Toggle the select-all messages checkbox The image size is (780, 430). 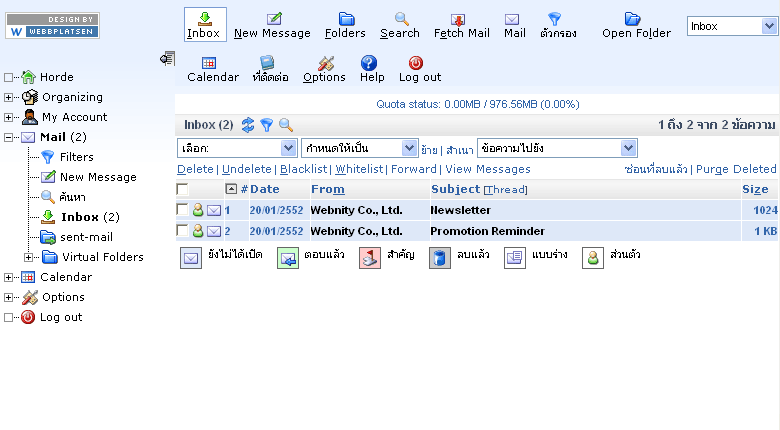point(183,189)
